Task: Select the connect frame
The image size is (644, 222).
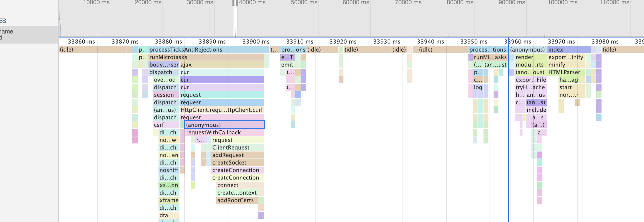Action: [x=240, y=186]
